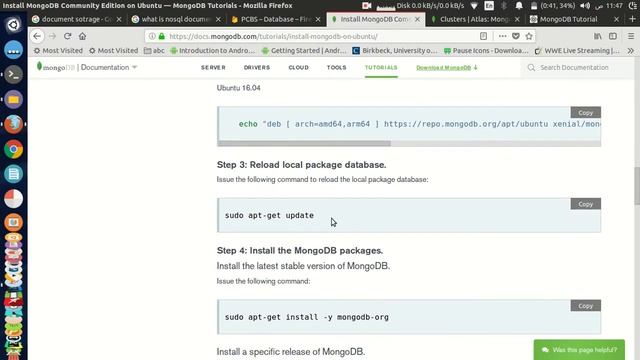
Task: Open the blue chat bubble app in dock
Action: [13, 50]
